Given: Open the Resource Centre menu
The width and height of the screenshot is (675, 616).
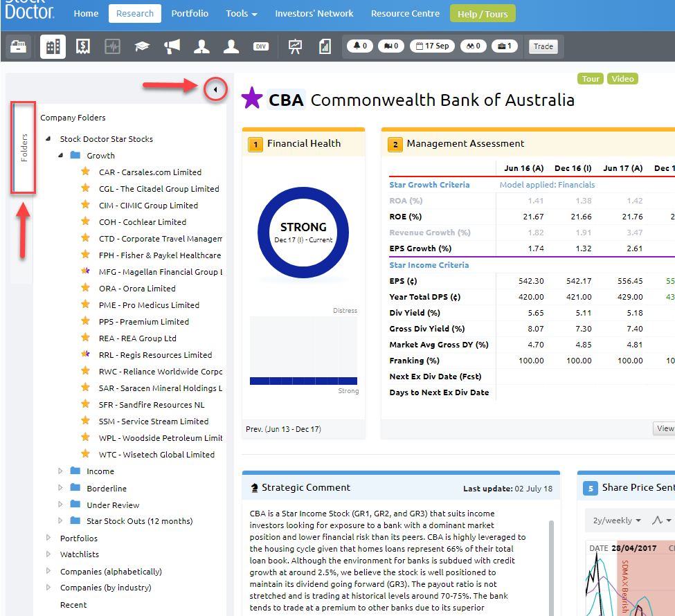Looking at the screenshot, I should point(406,14).
